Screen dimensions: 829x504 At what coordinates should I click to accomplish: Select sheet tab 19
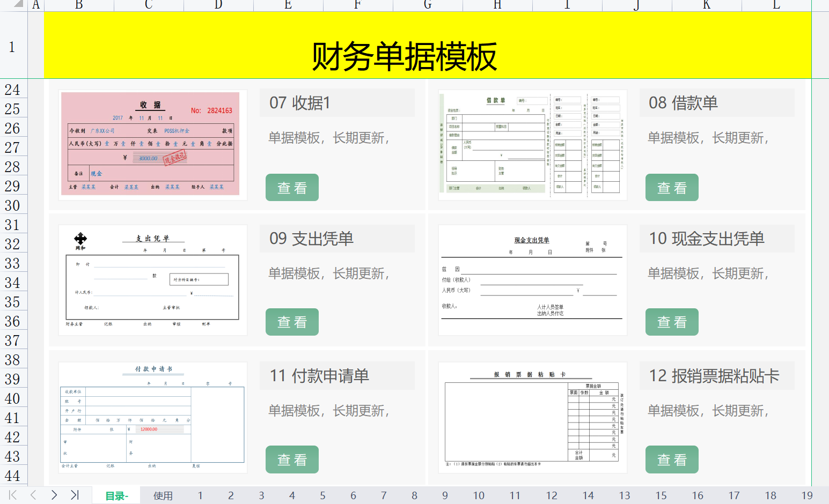coord(807,495)
